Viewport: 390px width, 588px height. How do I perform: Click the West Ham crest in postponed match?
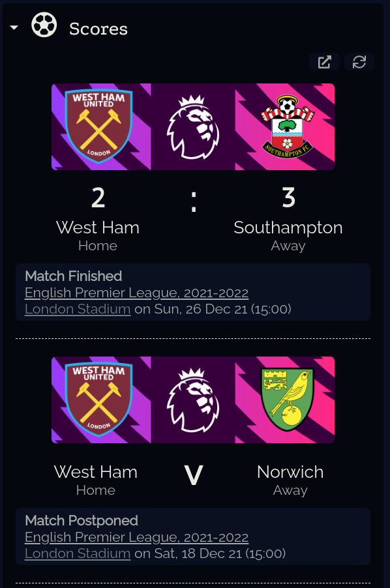point(98,400)
